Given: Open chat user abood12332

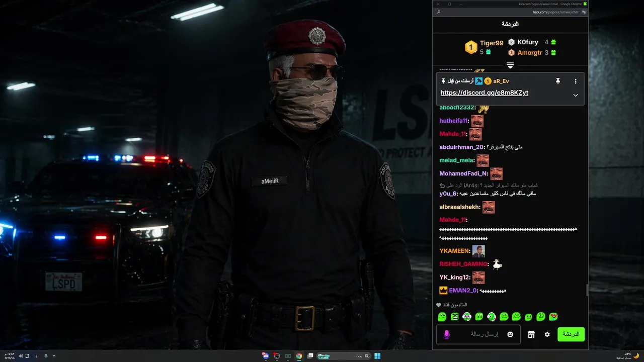Looking at the screenshot, I should [x=456, y=108].
